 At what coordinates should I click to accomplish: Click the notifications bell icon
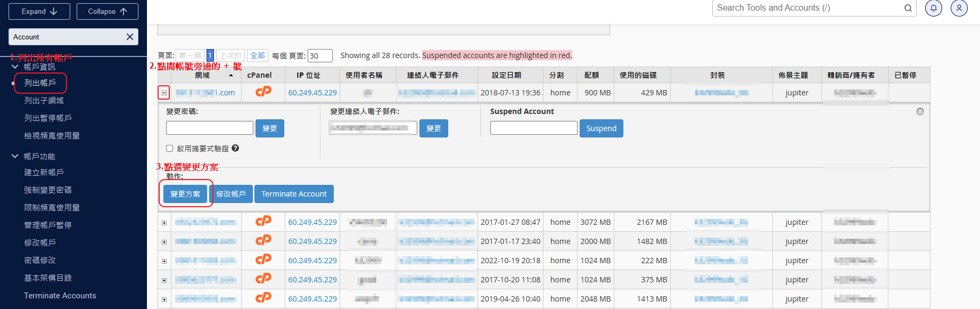(x=933, y=8)
